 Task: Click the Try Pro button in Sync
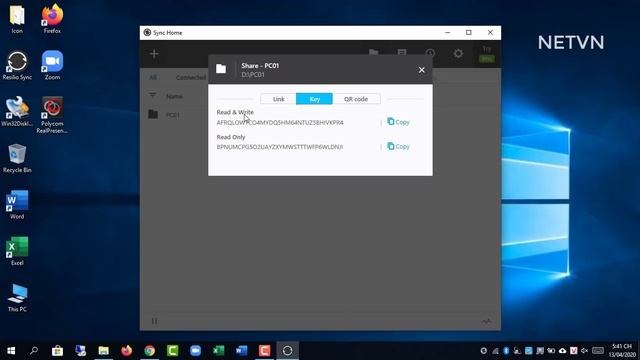(x=487, y=54)
